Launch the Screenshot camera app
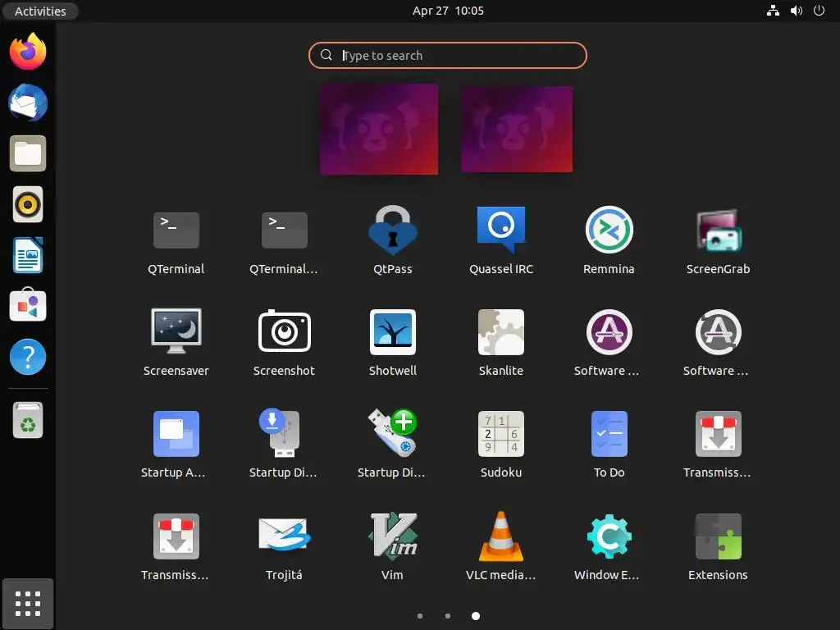This screenshot has width=840, height=630. [284, 331]
